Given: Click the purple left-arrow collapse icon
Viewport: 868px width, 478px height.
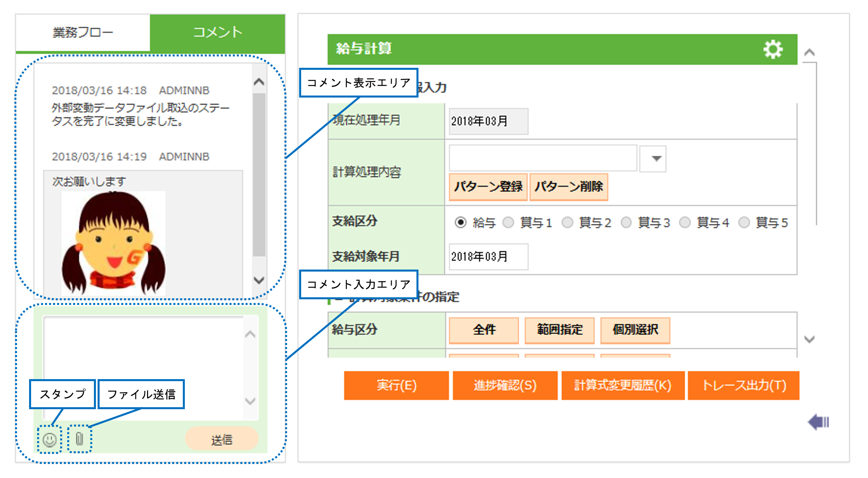Looking at the screenshot, I should 818,422.
